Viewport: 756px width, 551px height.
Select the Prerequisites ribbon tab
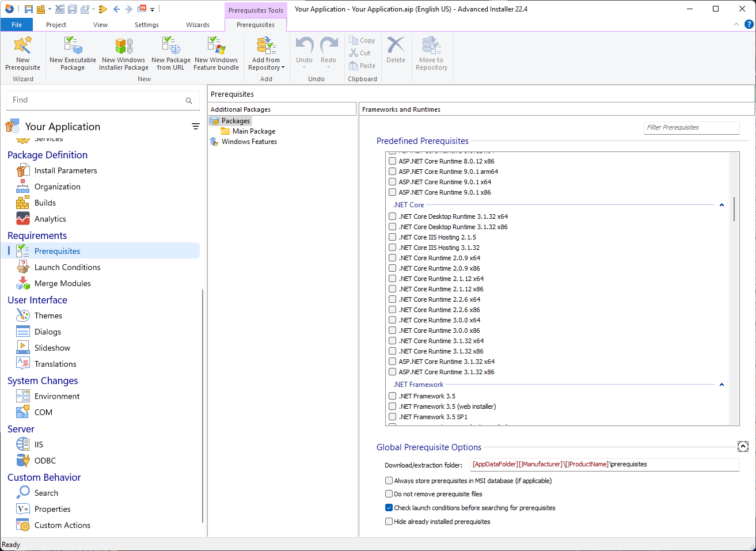click(x=256, y=25)
